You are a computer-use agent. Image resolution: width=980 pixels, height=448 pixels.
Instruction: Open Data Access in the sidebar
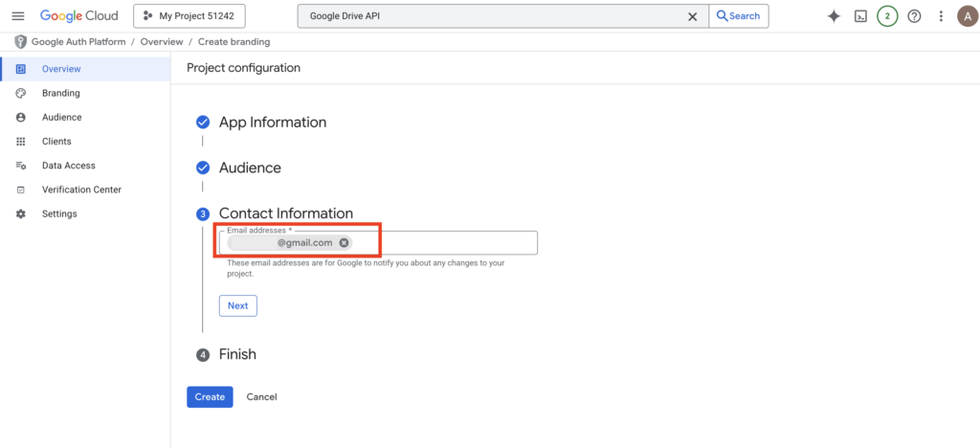point(68,166)
